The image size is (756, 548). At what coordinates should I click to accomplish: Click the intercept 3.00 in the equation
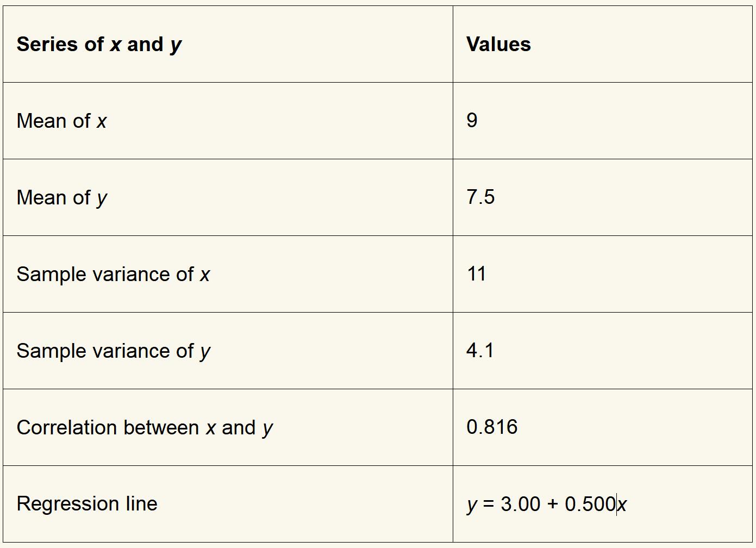[x=521, y=505]
